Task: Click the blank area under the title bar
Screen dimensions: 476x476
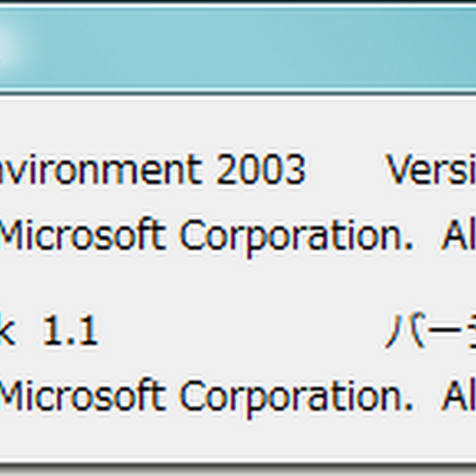Action: tap(238, 122)
